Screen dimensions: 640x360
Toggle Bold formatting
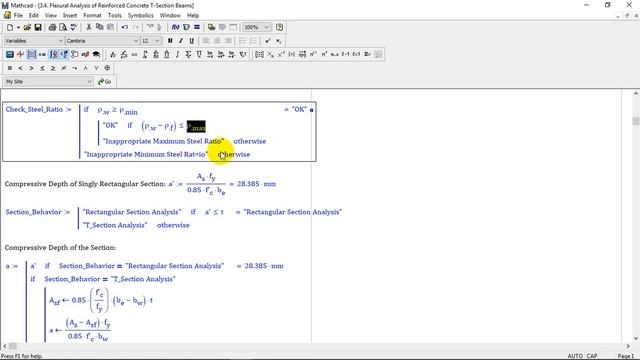[x=170, y=41]
